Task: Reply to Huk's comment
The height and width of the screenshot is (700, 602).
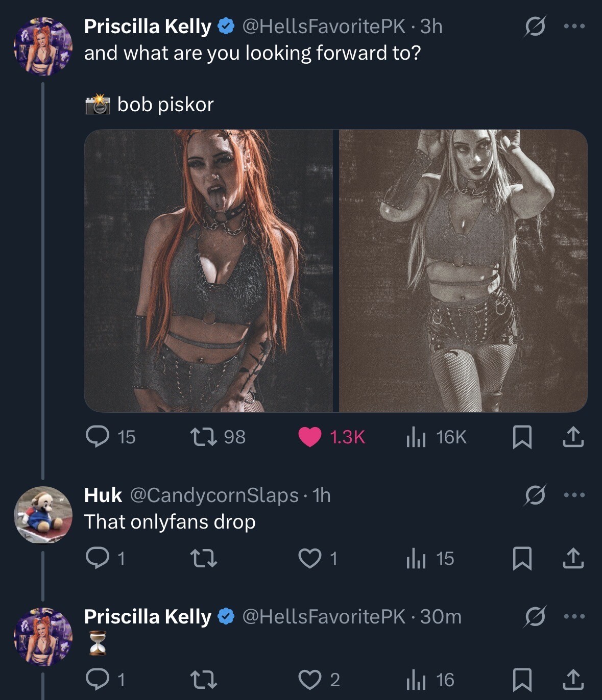Action: (x=97, y=558)
